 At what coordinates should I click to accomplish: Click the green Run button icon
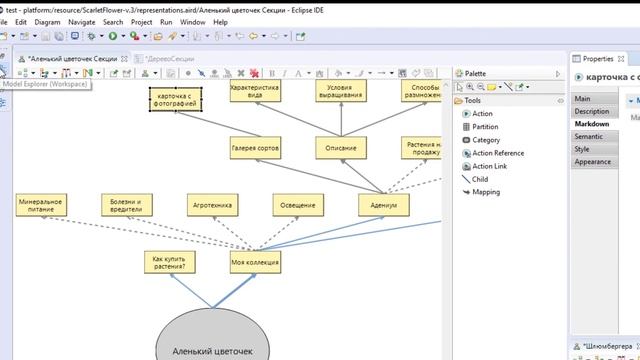[x=113, y=36]
